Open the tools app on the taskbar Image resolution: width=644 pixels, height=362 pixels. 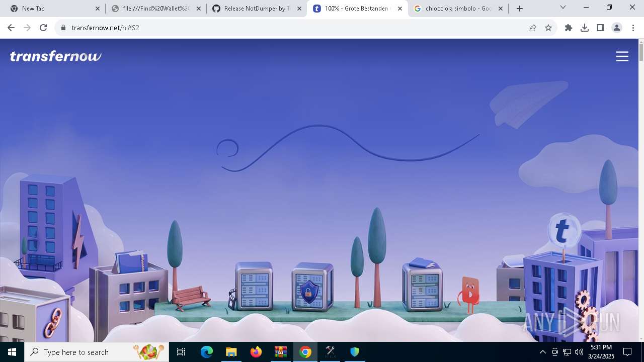330,352
